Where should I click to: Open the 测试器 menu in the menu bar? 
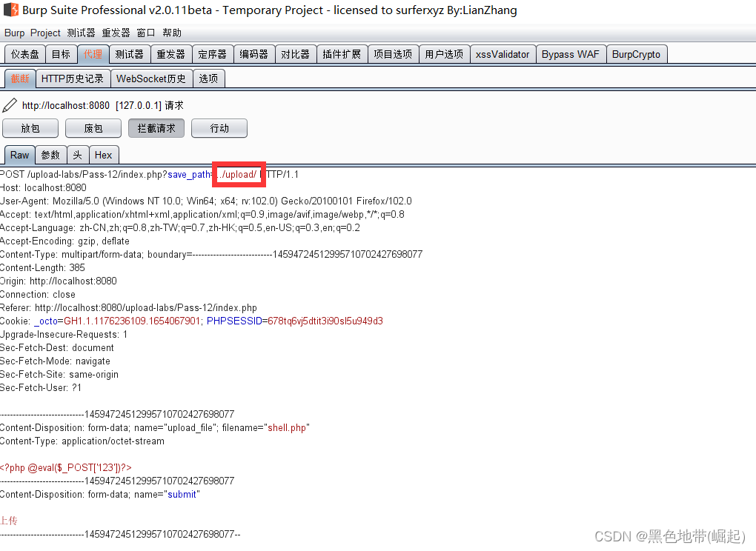click(81, 33)
